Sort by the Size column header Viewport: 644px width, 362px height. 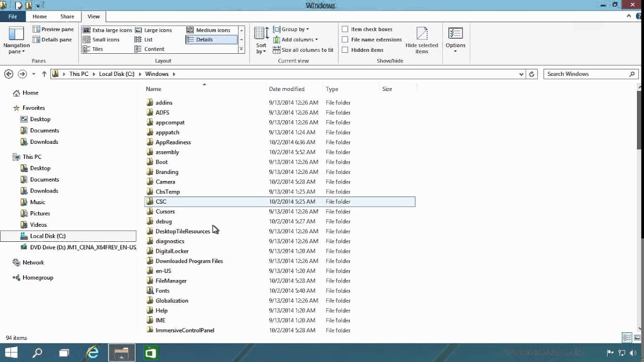pyautogui.click(x=398, y=89)
